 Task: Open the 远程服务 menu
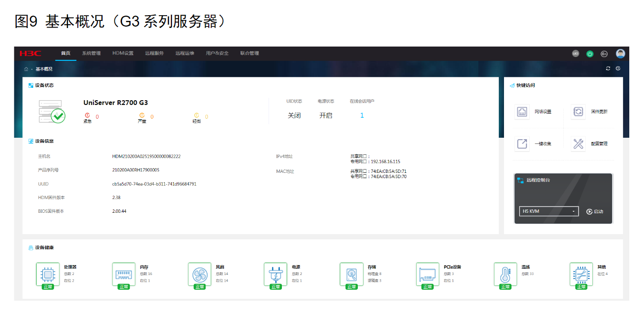point(154,53)
